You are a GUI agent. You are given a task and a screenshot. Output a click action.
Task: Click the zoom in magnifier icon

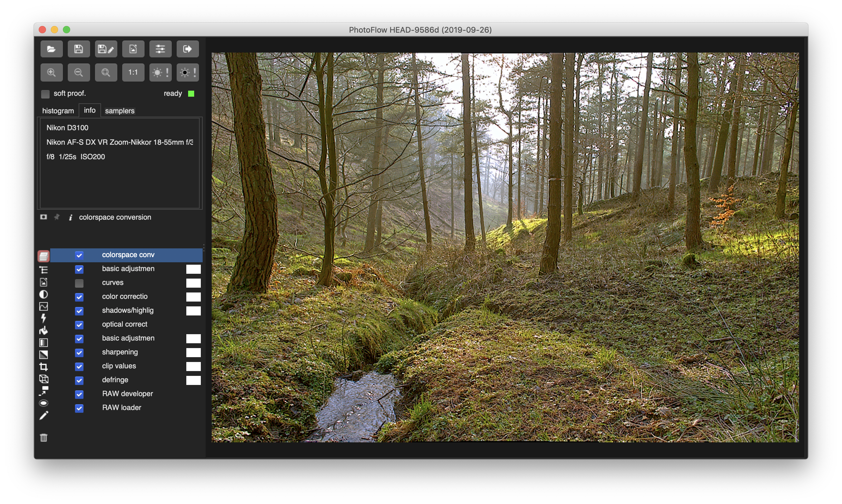point(51,72)
